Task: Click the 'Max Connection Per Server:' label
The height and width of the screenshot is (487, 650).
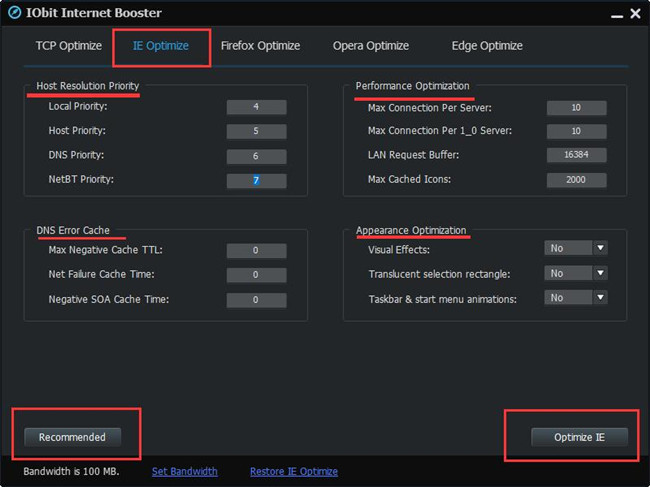Action: pyautogui.click(x=430, y=108)
